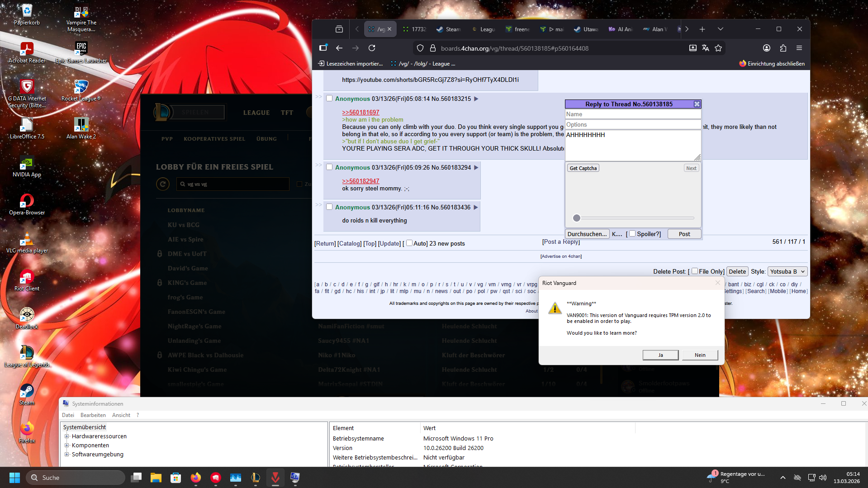Open the Datei menu in Systeminformationen

click(x=68, y=415)
